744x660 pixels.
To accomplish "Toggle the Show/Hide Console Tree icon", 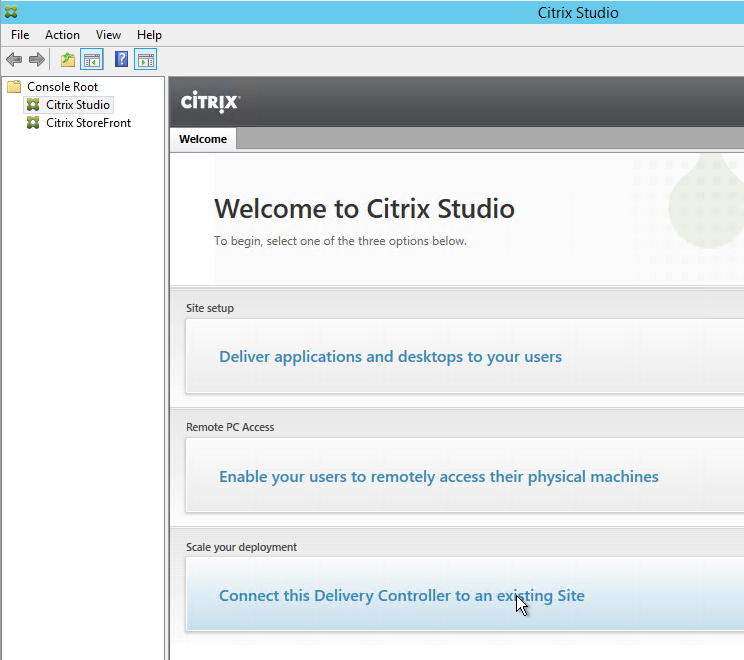I will tap(92, 60).
